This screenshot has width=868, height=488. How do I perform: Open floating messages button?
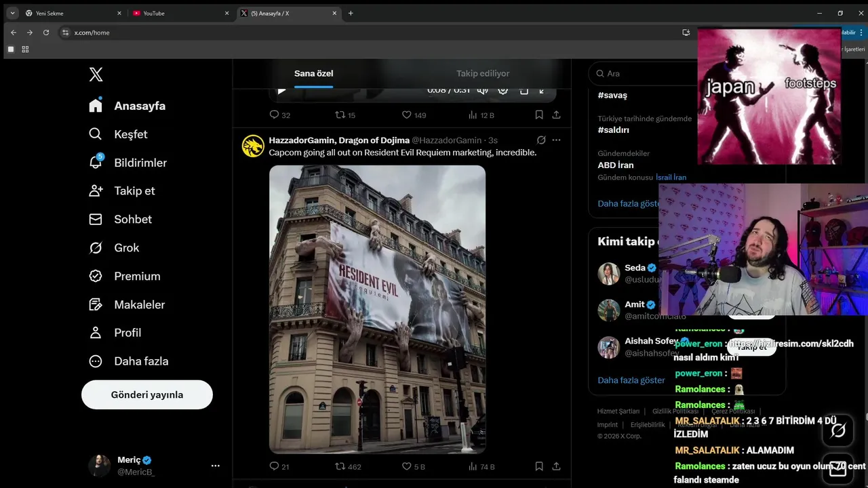pyautogui.click(x=837, y=470)
